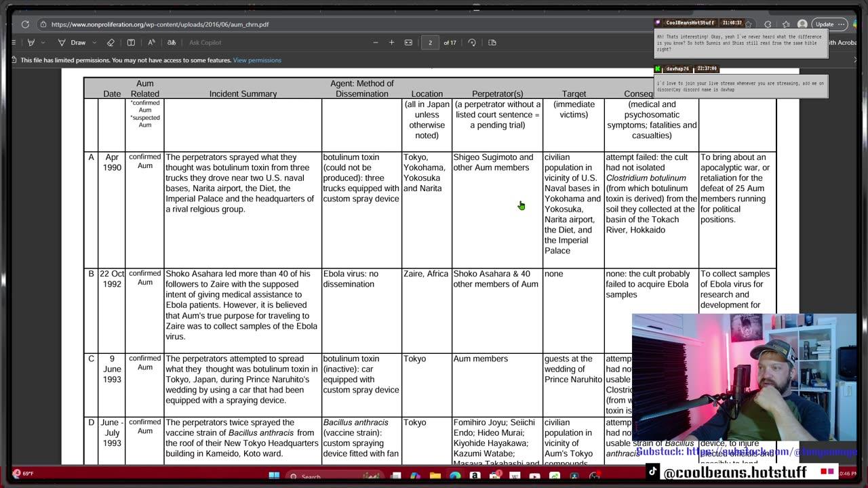Click the page number field showing 2

[430, 43]
